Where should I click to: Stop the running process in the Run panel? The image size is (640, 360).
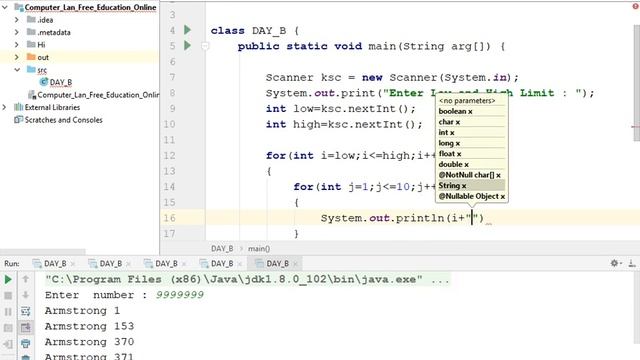click(x=8, y=296)
